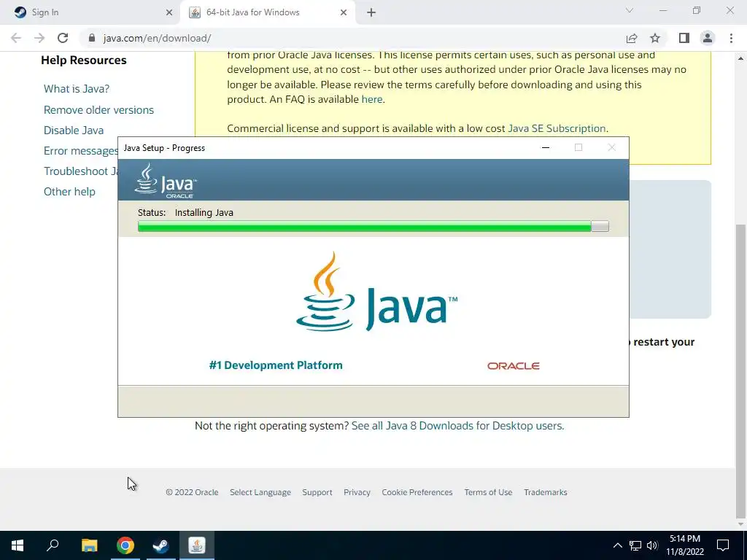Open the Privacy footer link
The image size is (747, 560).
[x=357, y=492]
